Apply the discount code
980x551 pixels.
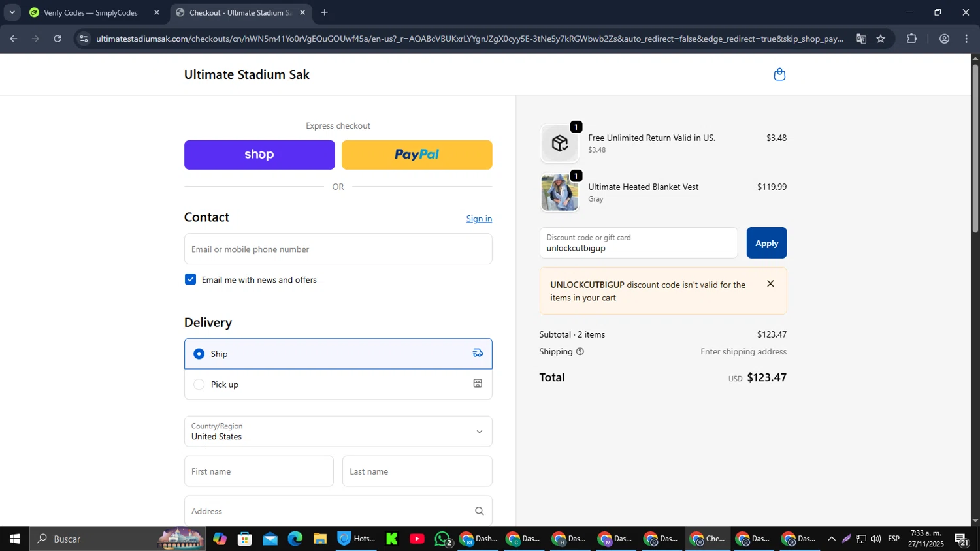766,243
